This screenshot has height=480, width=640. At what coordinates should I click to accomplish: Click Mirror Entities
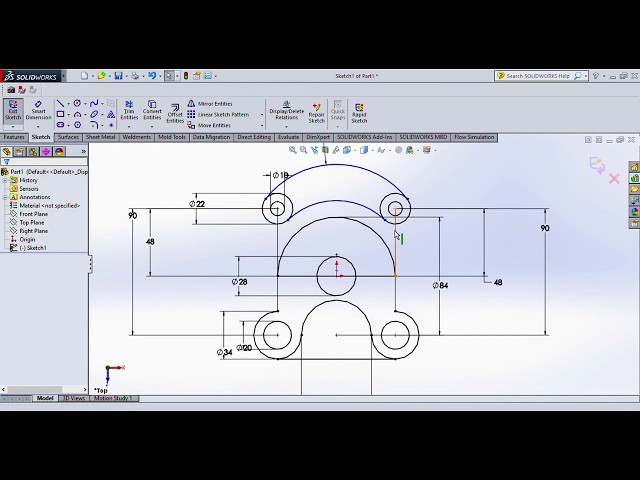click(x=210, y=104)
